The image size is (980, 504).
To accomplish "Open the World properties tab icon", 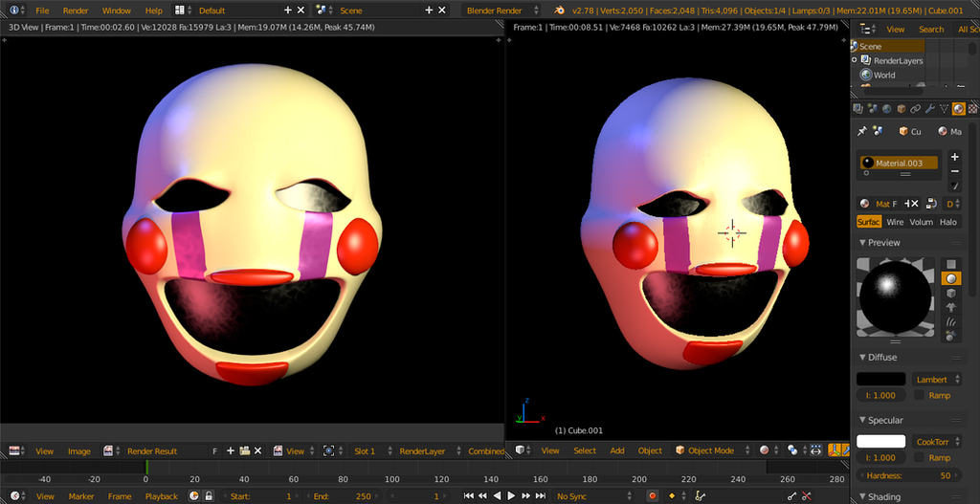I will (x=887, y=109).
